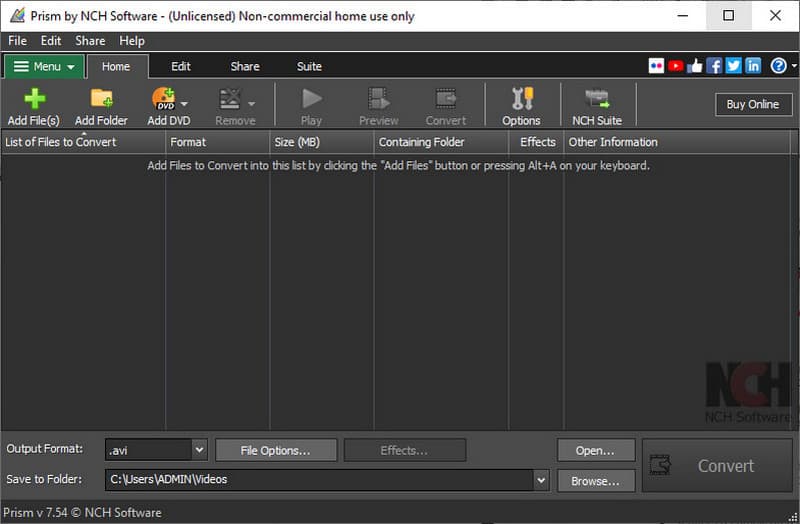Expand the green Menu dropdown
800x524 pixels.
click(x=44, y=67)
